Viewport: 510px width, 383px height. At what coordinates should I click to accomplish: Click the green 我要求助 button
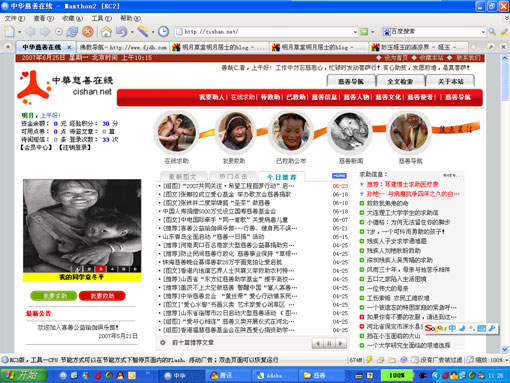pyautogui.click(x=54, y=296)
